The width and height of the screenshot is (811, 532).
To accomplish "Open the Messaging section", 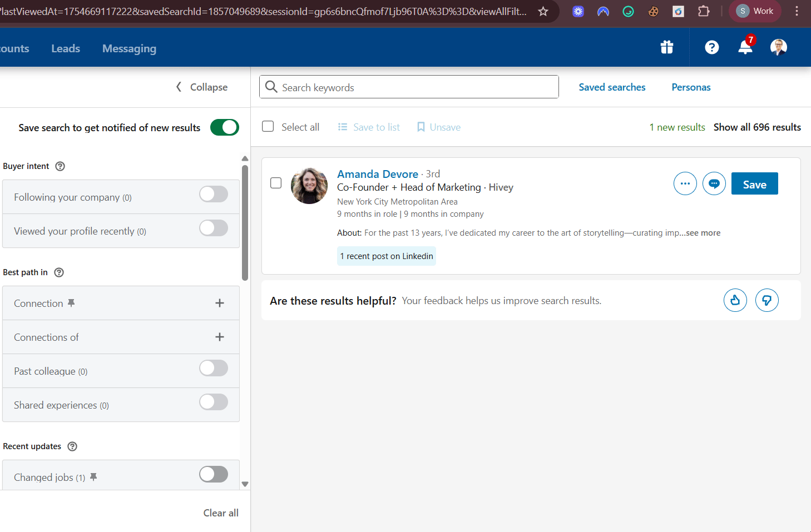I will pyautogui.click(x=129, y=48).
